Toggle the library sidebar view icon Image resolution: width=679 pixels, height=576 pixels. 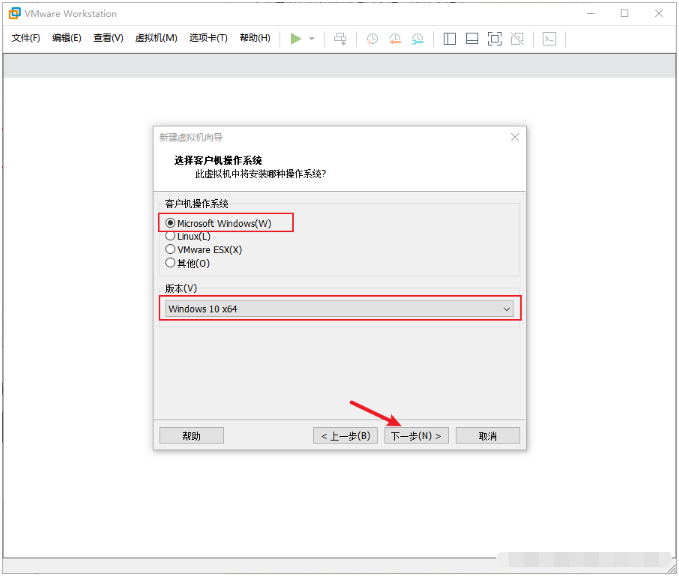[x=449, y=38]
